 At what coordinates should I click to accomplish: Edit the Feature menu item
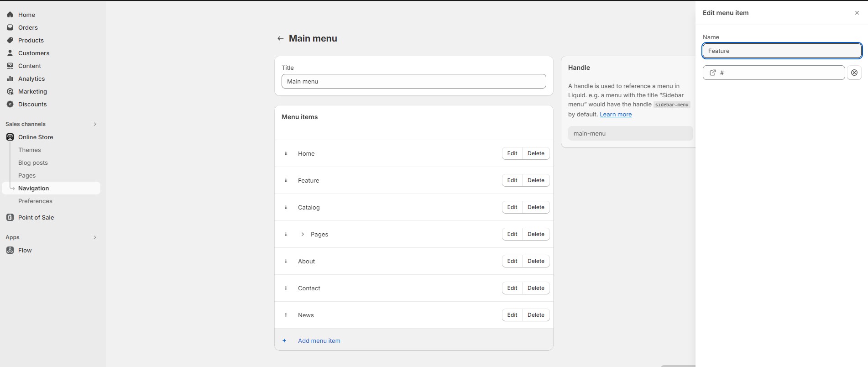pyautogui.click(x=512, y=180)
